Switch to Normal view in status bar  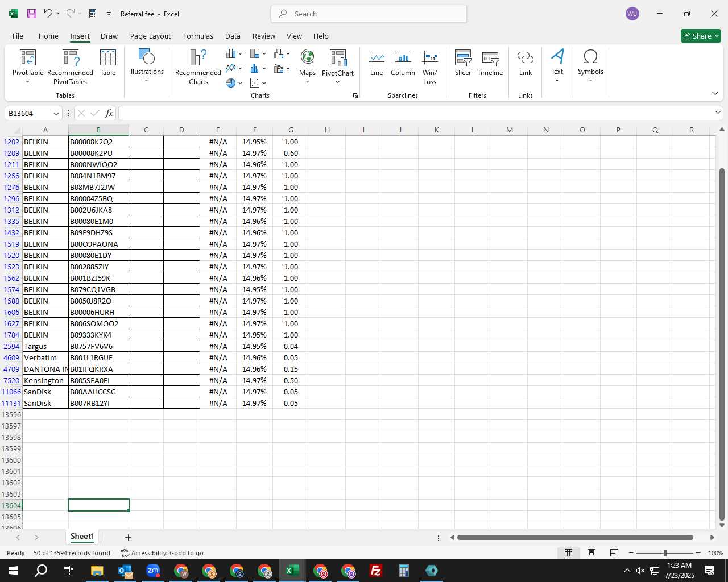click(x=568, y=553)
